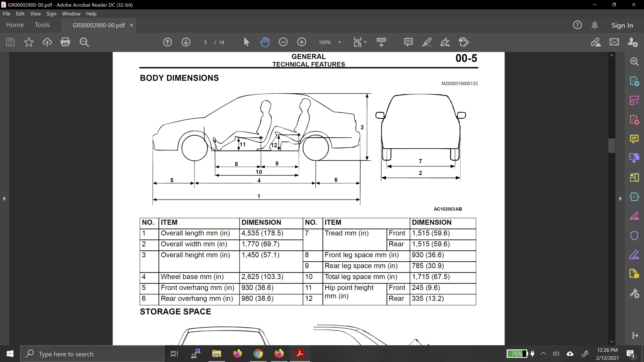Open the 100% zoom level dropdown
Viewport: 644px width, 362px height.
point(339,42)
